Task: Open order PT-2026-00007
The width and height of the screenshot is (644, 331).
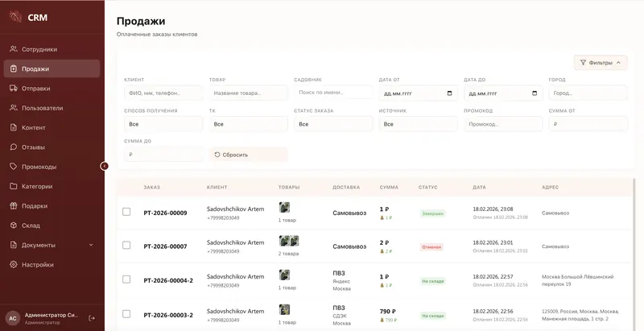Action: [165, 246]
